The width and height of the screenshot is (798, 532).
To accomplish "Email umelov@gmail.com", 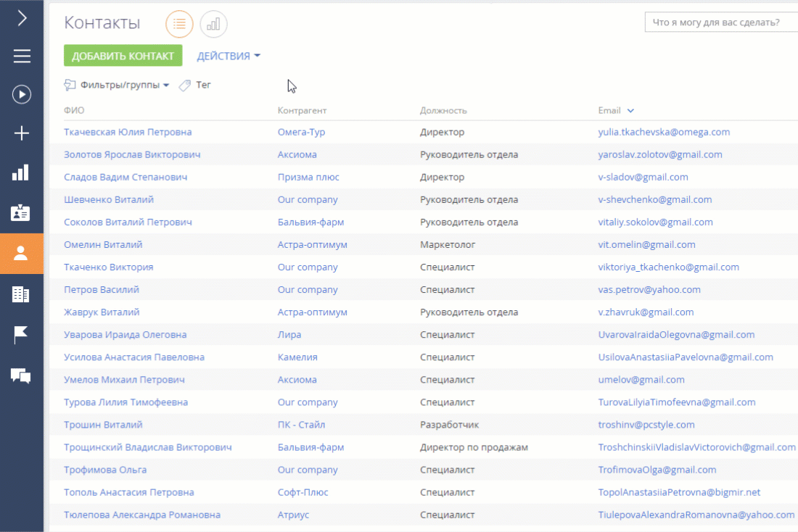I will tap(641, 379).
